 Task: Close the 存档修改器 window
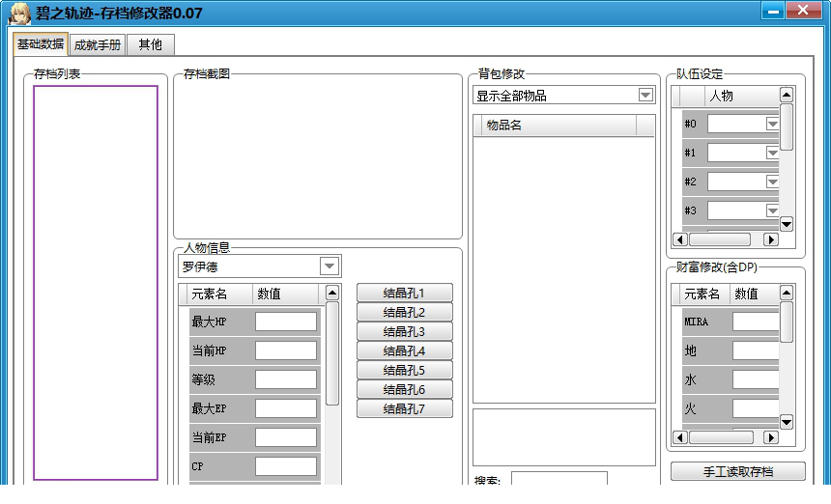803,11
